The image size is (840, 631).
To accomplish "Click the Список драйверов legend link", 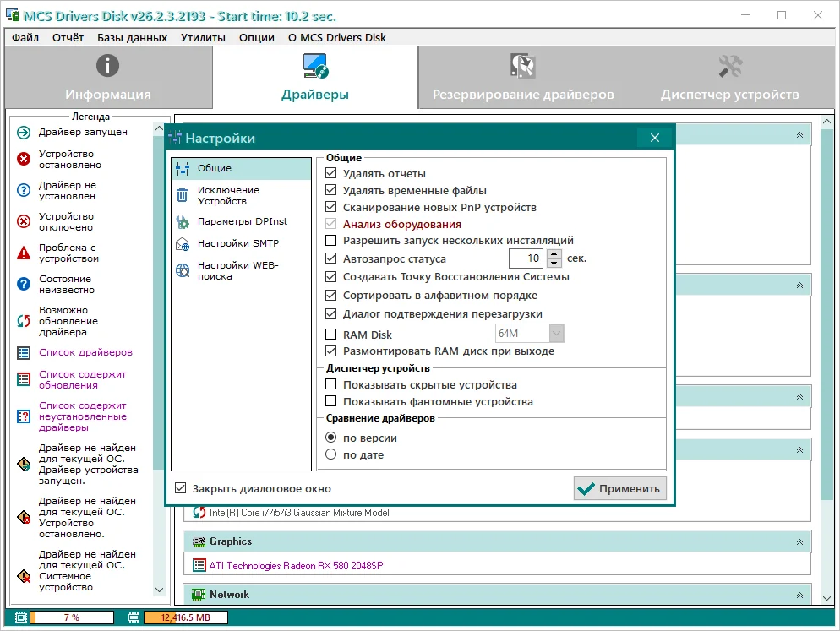I will pyautogui.click(x=85, y=352).
